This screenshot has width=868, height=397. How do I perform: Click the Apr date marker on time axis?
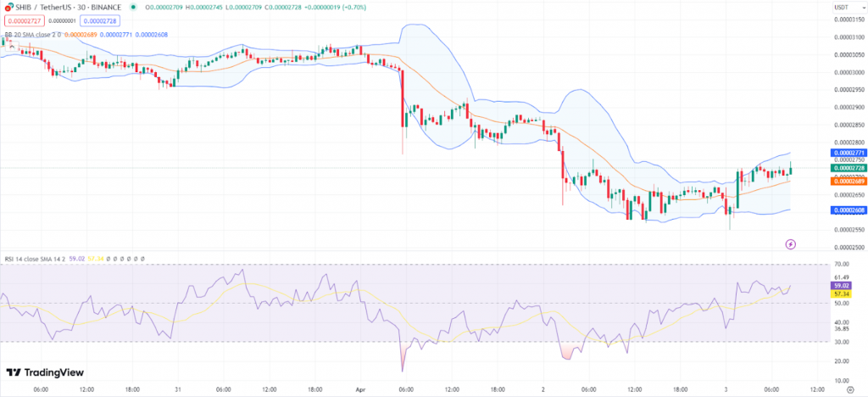(359, 389)
